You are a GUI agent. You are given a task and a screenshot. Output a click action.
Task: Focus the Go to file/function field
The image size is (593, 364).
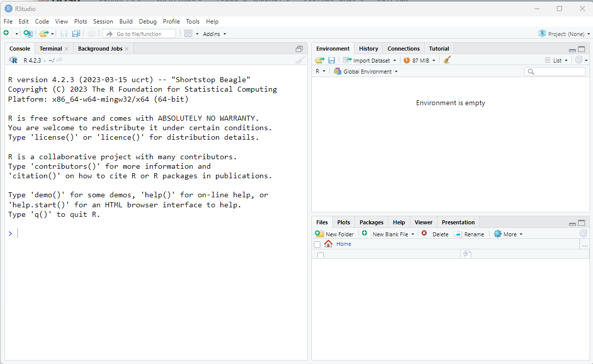pos(139,34)
